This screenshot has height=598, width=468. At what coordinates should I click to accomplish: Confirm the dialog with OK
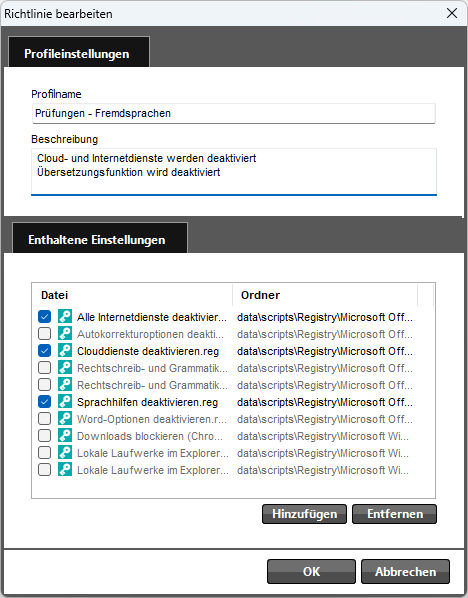coord(311,571)
